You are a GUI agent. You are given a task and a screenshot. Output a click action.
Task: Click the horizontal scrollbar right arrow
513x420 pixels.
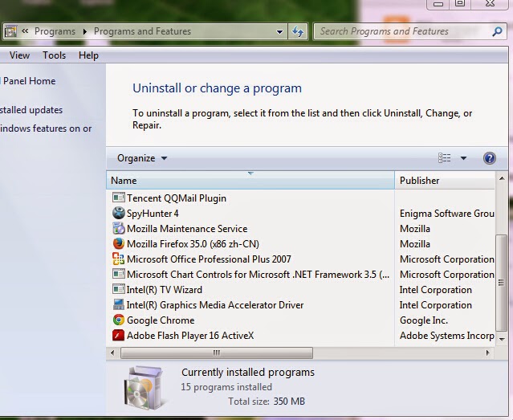[x=488, y=353]
